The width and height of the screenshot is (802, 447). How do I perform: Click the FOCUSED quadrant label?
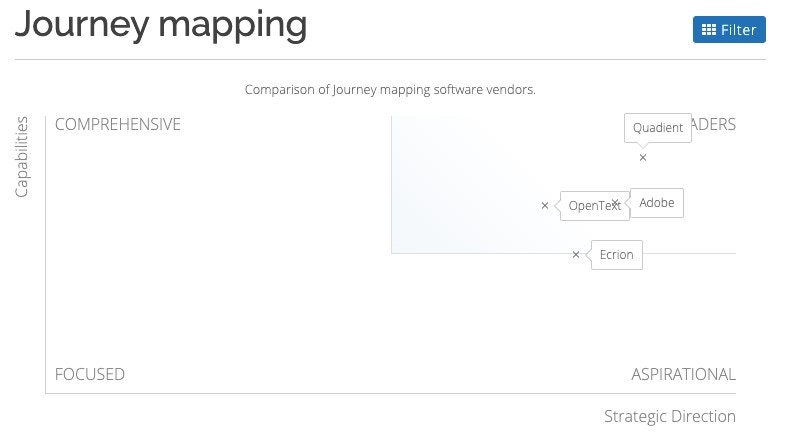tap(90, 374)
